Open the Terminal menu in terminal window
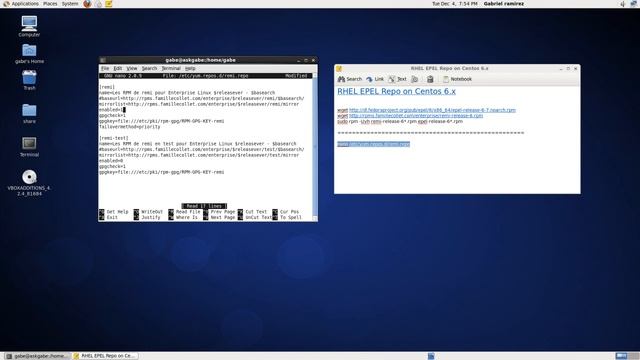This screenshot has height=360, width=640. pyautogui.click(x=171, y=69)
